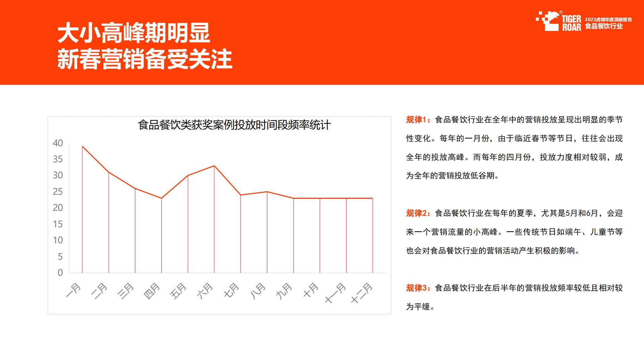The height and width of the screenshot is (362, 644).
Task: Click the x-axis label 四月
Action: 152,290
